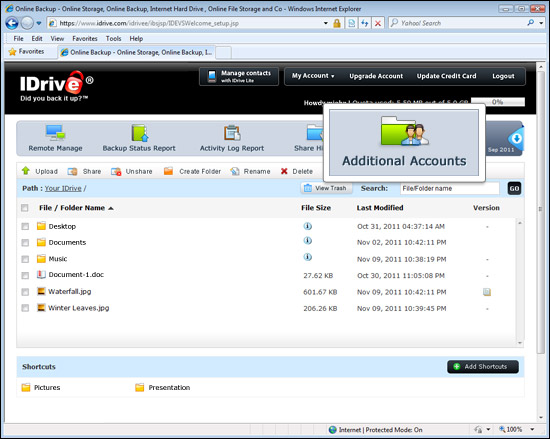Check the Music folder checkbox
Viewport: 550px width, 439px height.
tap(25, 259)
